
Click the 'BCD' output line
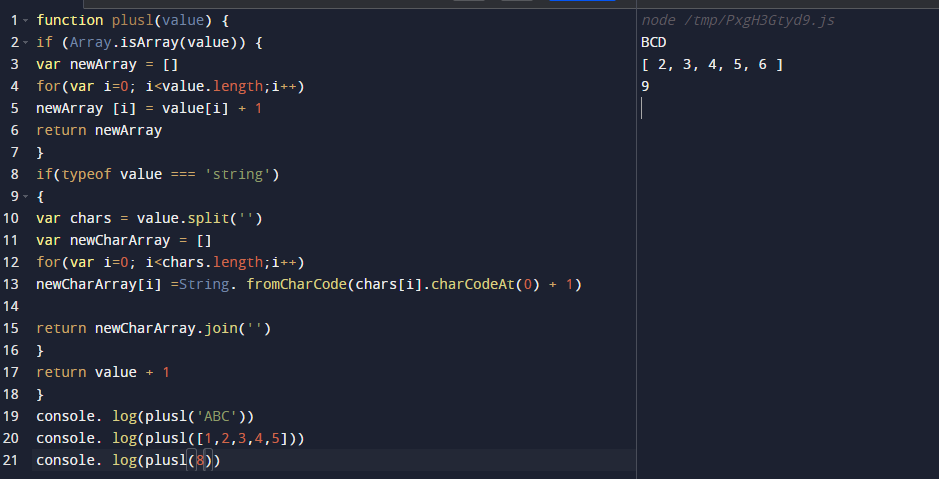(653, 43)
